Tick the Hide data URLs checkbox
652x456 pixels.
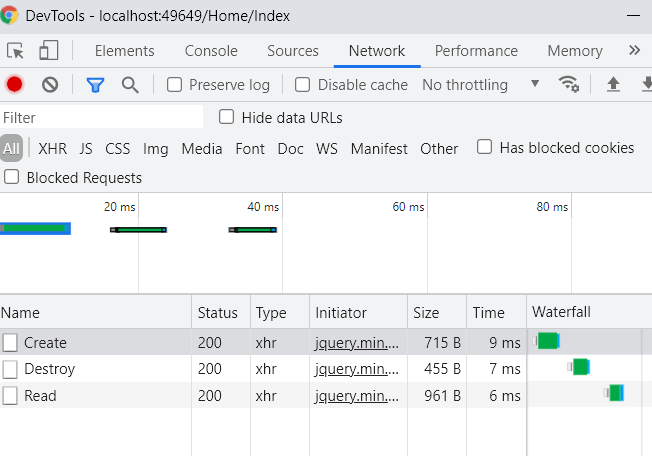(x=227, y=117)
